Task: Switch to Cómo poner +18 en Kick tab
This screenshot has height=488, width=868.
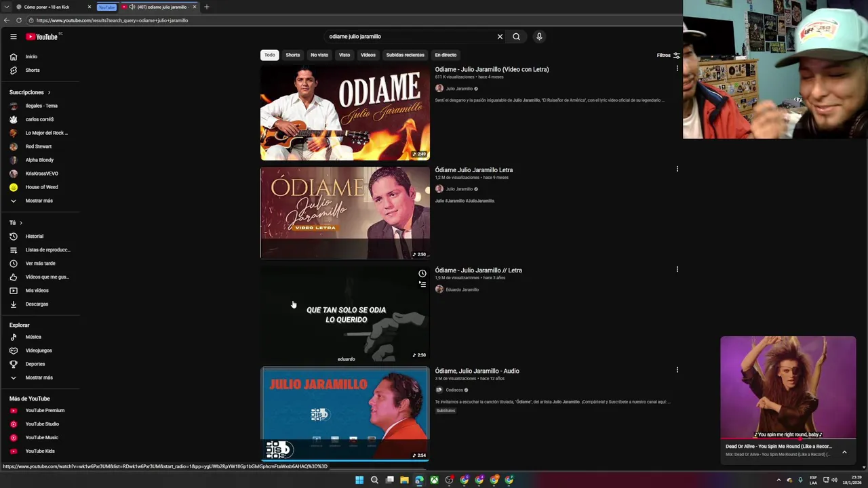Action: 53,7
